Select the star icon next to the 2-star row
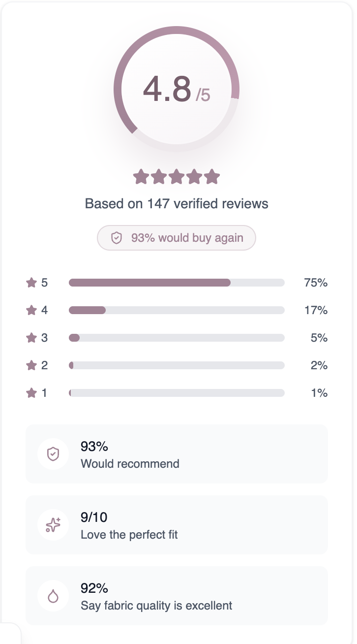This screenshot has width=357, height=644. point(30,365)
